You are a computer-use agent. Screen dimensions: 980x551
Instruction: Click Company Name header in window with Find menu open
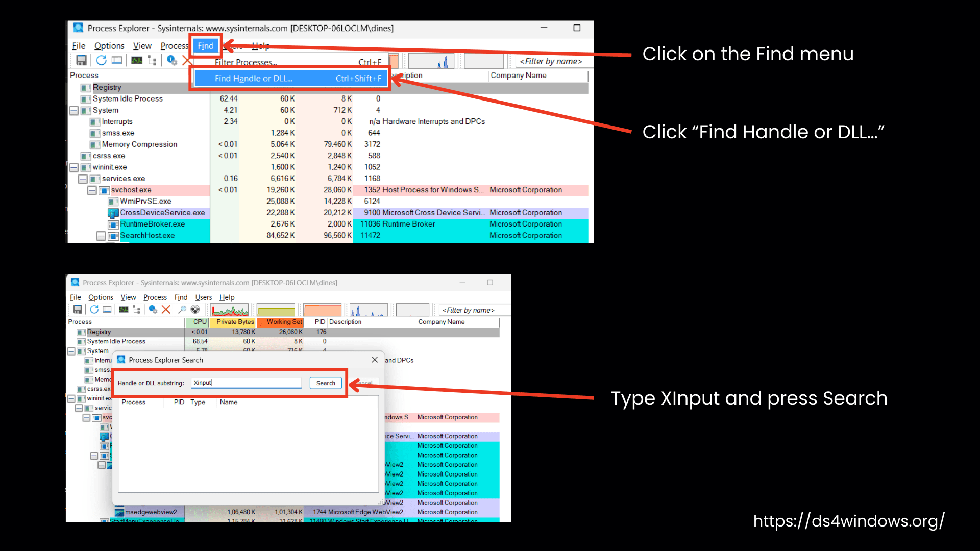538,76
